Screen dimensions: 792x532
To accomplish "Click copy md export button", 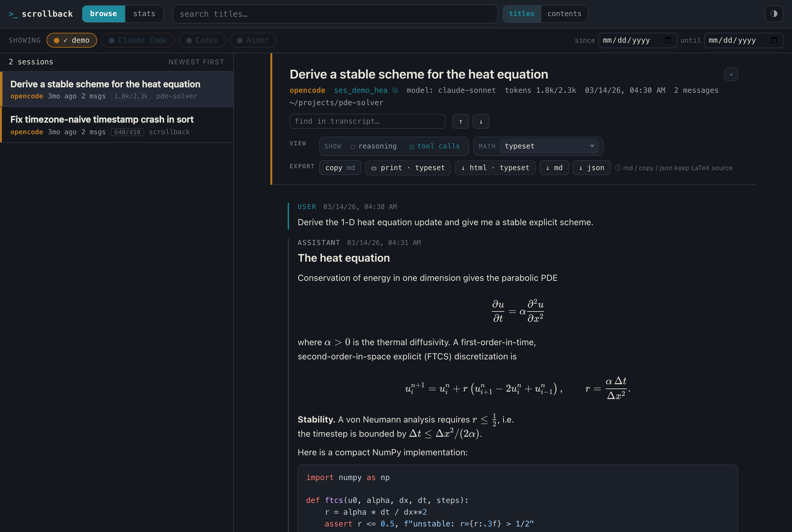I will [x=340, y=168].
